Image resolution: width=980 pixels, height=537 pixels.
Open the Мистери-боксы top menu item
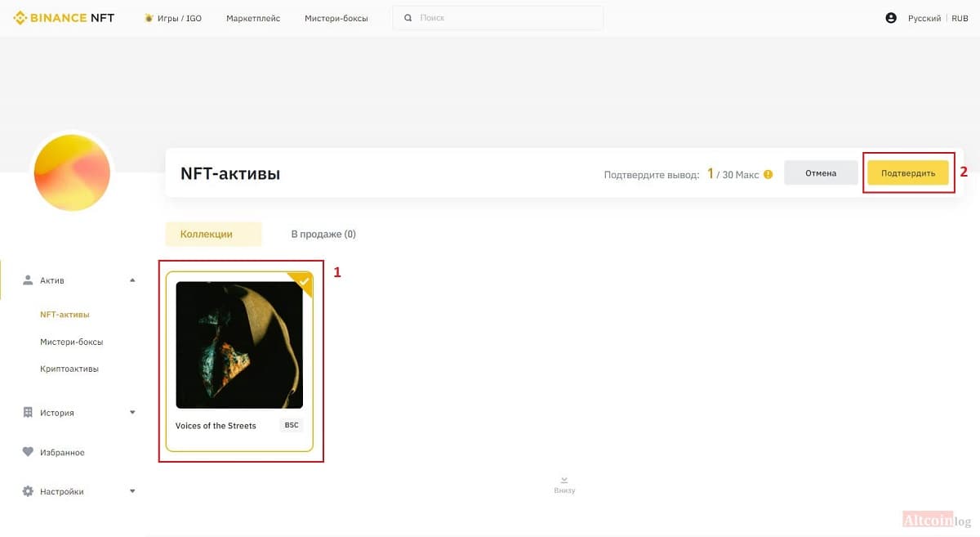click(336, 18)
